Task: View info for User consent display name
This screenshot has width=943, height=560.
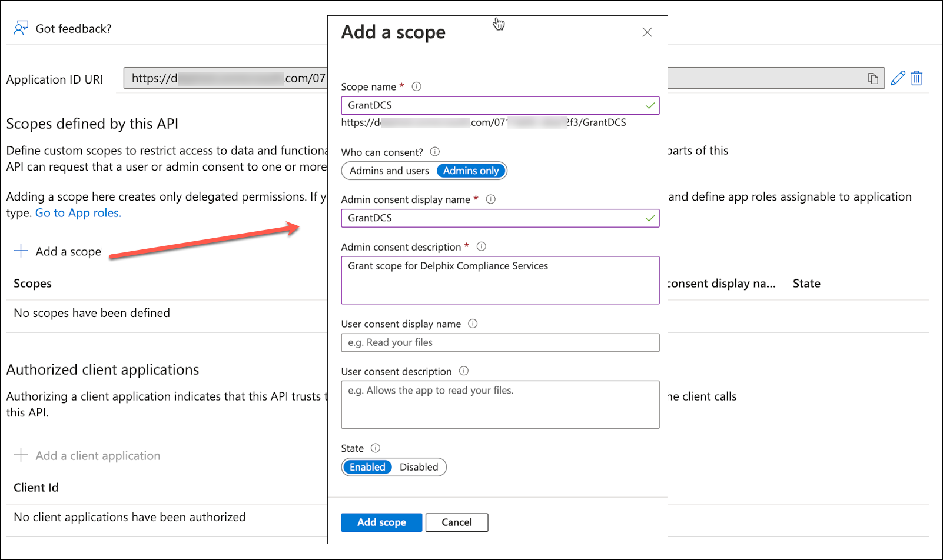Action: [473, 324]
